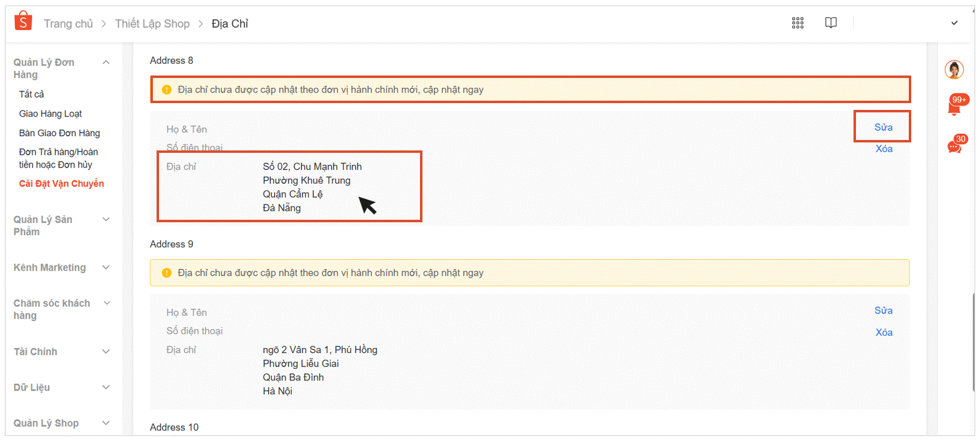Viewport: 980px width, 442px height.
Task: Open the apps grid menu
Action: click(798, 23)
